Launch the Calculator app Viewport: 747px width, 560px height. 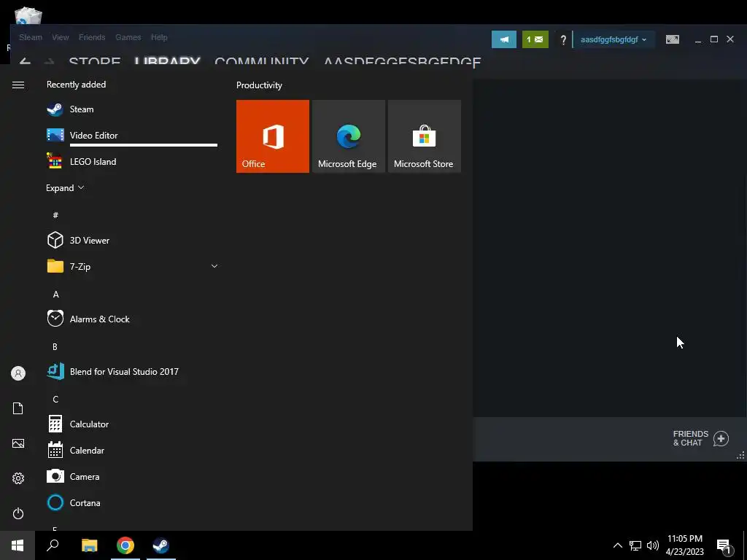(x=131, y=424)
